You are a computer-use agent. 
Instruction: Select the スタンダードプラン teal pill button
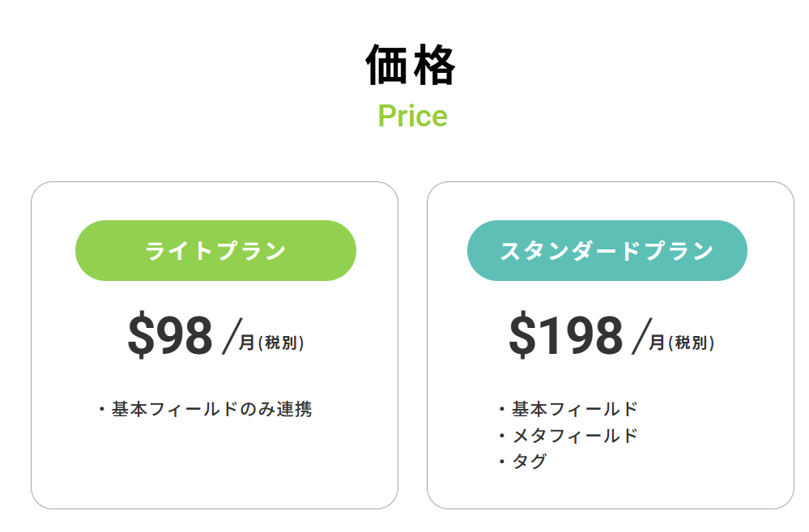607,251
